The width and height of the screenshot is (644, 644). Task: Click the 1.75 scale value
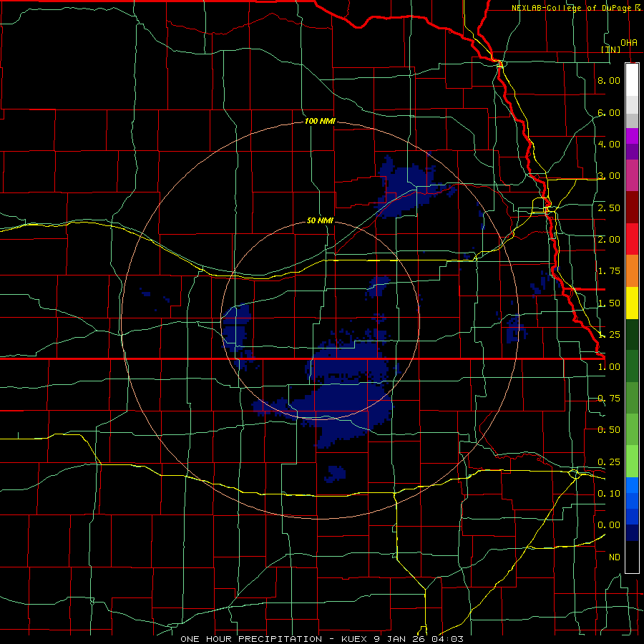point(609,271)
